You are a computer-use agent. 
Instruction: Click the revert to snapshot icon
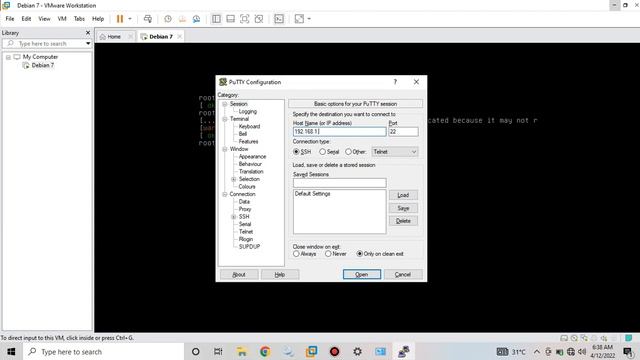[x=182, y=19]
